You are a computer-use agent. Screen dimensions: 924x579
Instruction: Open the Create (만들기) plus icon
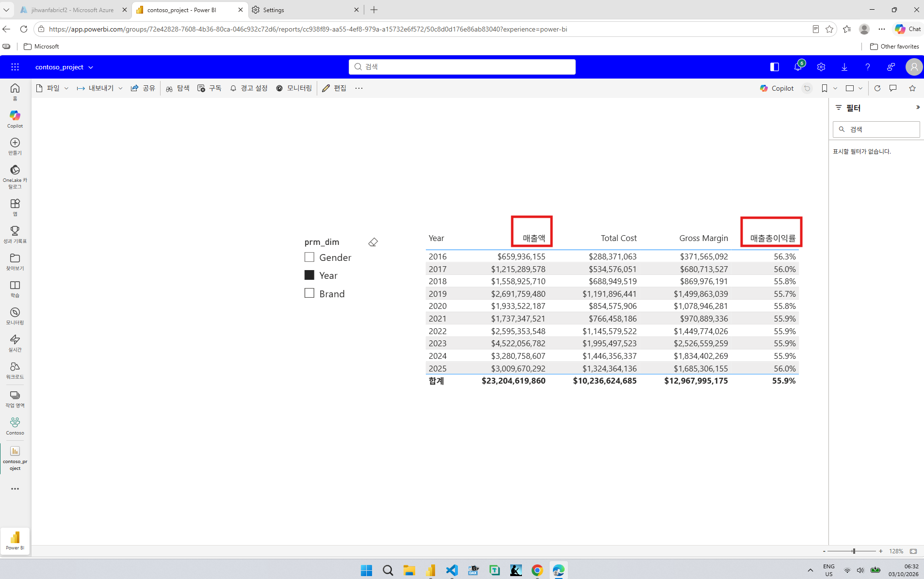(15, 146)
